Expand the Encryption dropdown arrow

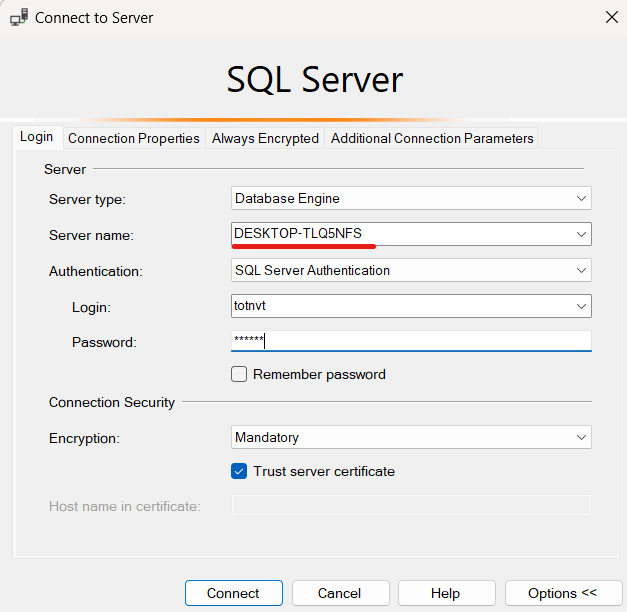581,437
